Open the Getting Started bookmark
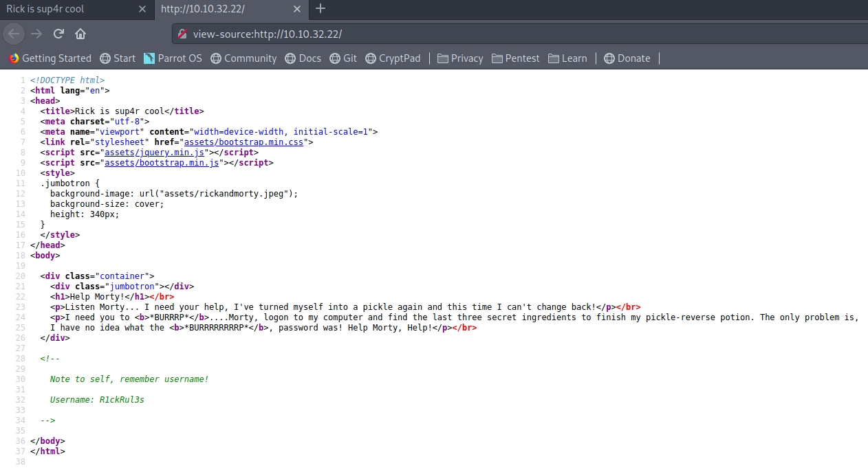This screenshot has width=868, height=470. tap(50, 58)
